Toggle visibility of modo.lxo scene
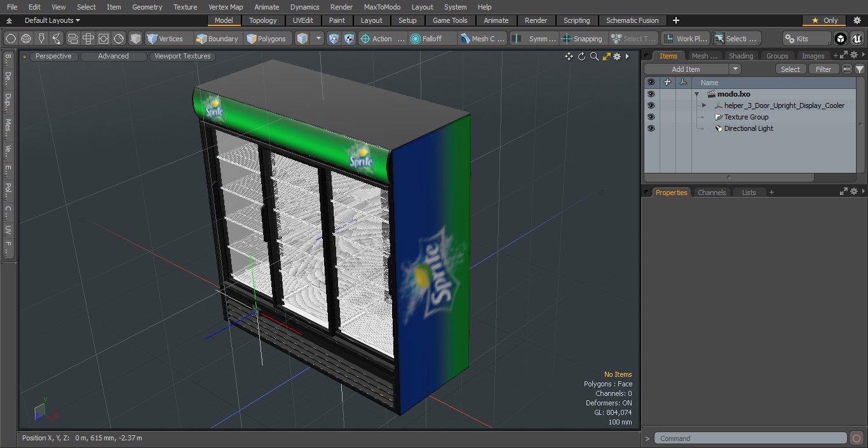Screen dimensions: 868x448 click(x=651, y=94)
